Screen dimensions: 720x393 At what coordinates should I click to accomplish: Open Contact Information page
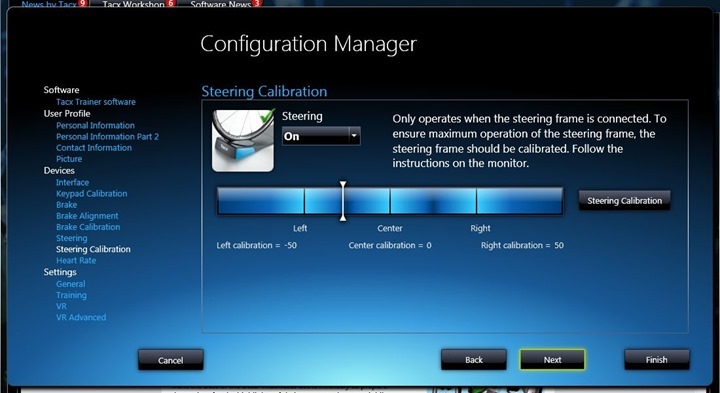(x=94, y=147)
